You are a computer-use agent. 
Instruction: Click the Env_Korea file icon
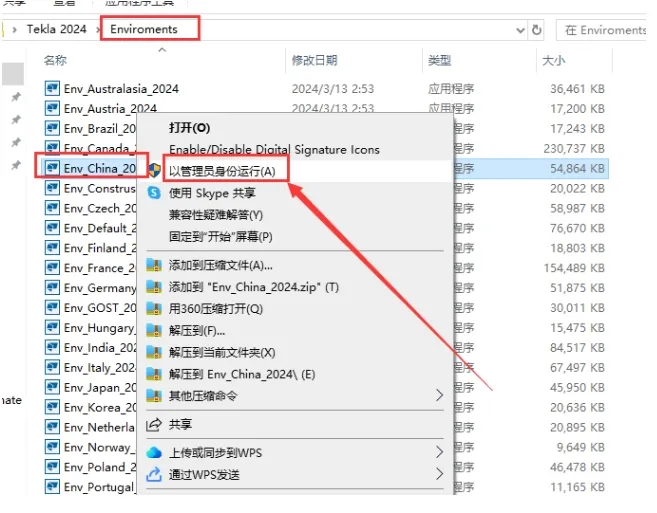click(x=52, y=407)
